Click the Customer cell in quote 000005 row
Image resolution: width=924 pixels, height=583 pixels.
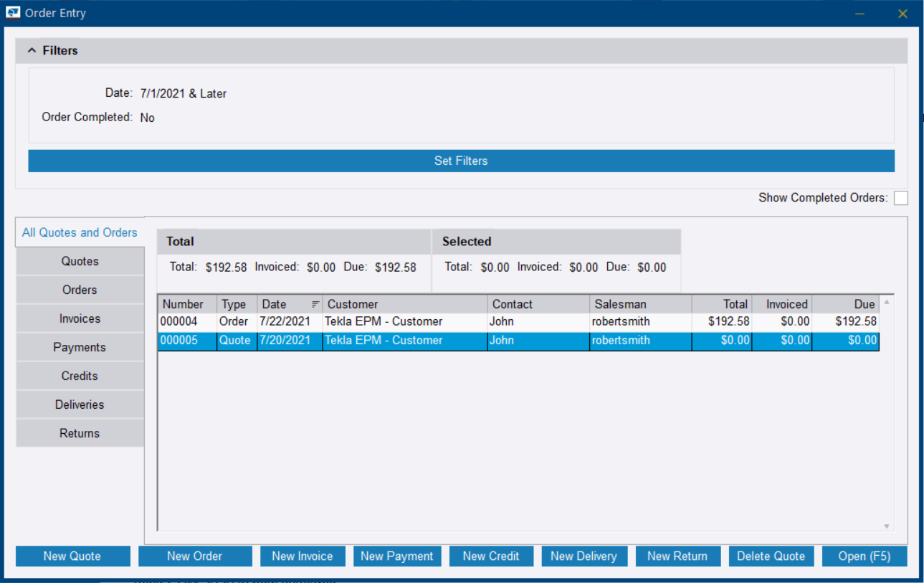405,341
